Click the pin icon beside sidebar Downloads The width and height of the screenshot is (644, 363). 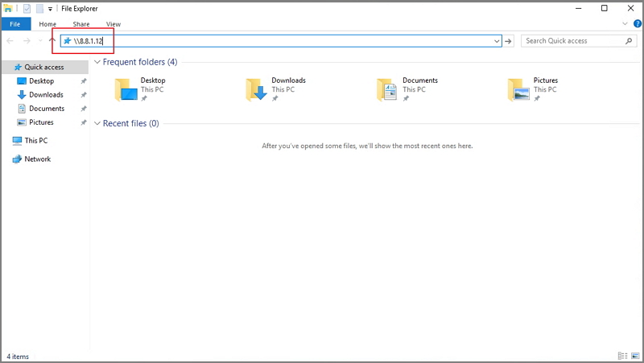click(84, 95)
